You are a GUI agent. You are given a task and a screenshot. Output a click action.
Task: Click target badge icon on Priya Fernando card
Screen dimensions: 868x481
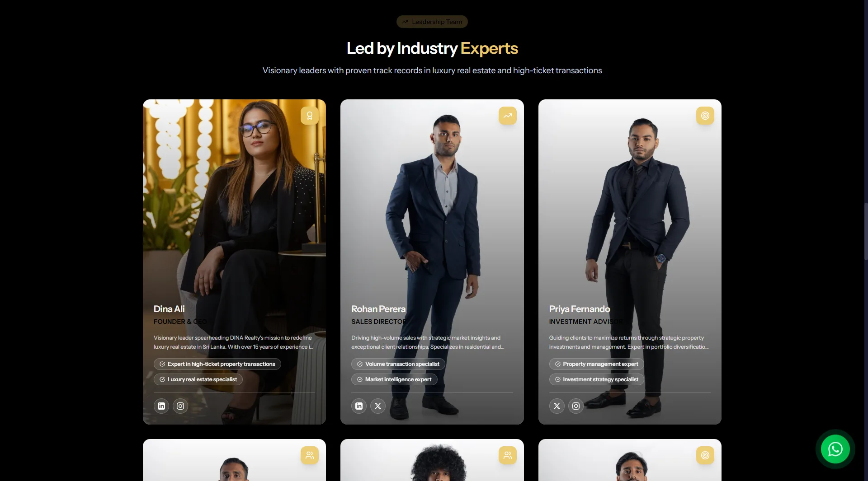(705, 116)
